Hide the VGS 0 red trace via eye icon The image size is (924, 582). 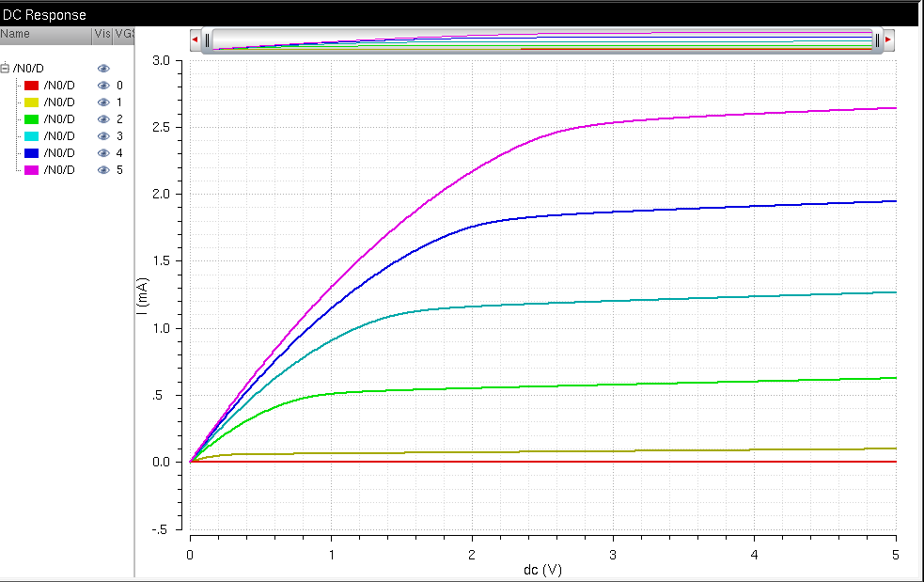coord(103,86)
